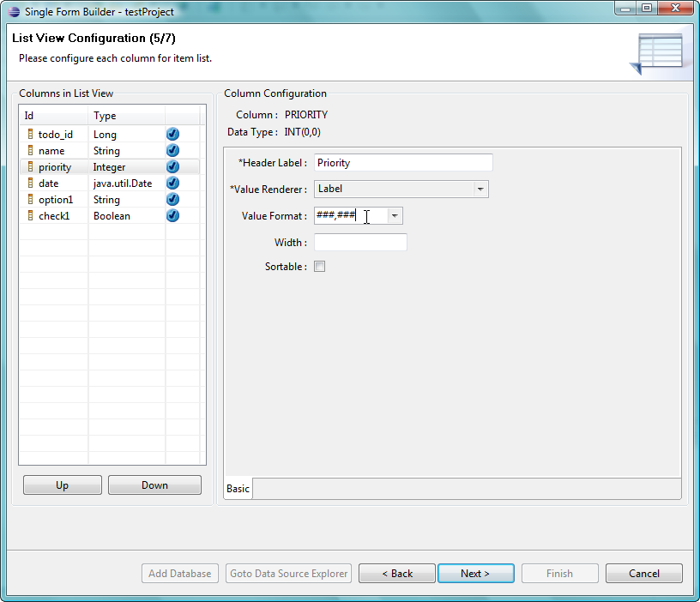Click the Up button below the column list
The width and height of the screenshot is (700, 602).
pos(62,485)
